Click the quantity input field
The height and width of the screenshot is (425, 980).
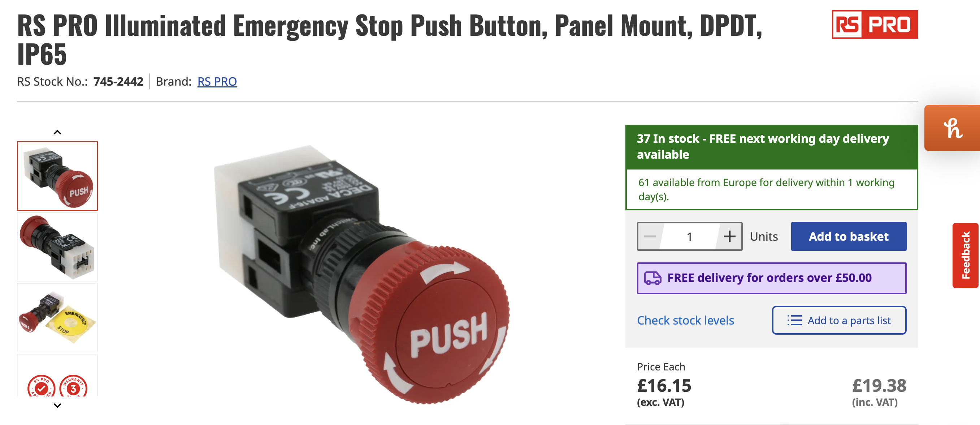pos(689,236)
